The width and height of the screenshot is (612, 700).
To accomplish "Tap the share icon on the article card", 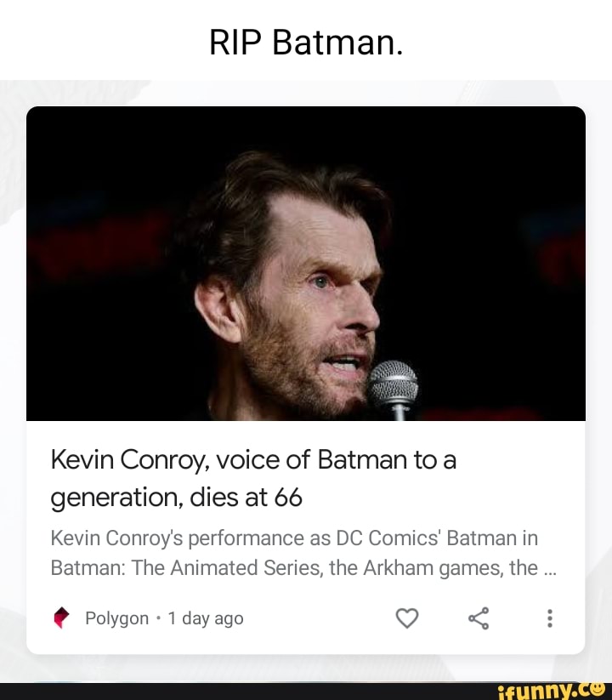I will tap(479, 618).
